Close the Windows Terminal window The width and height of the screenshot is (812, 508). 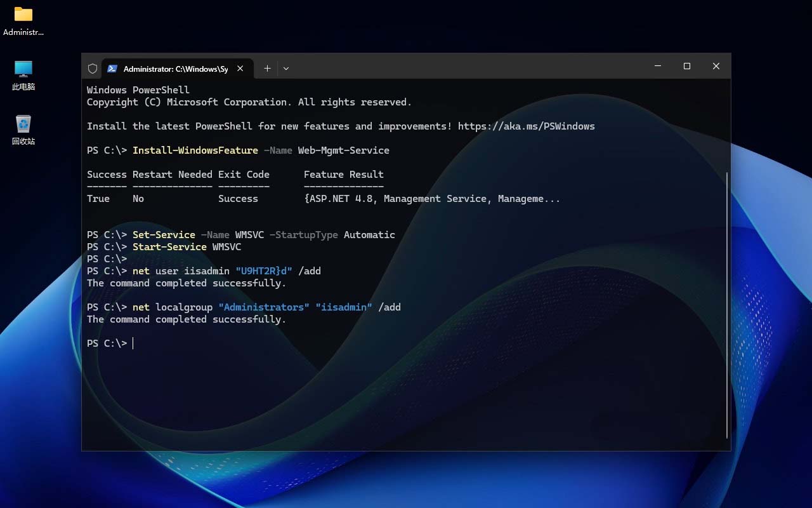716,66
